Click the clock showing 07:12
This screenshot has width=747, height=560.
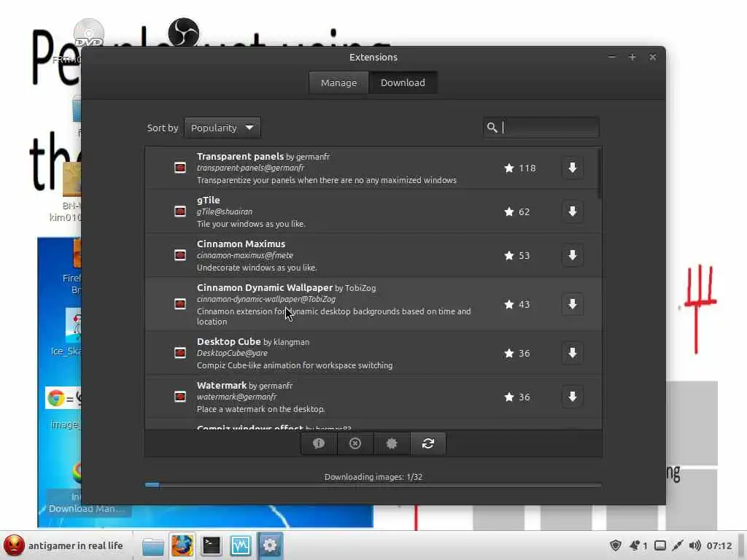[719, 545]
